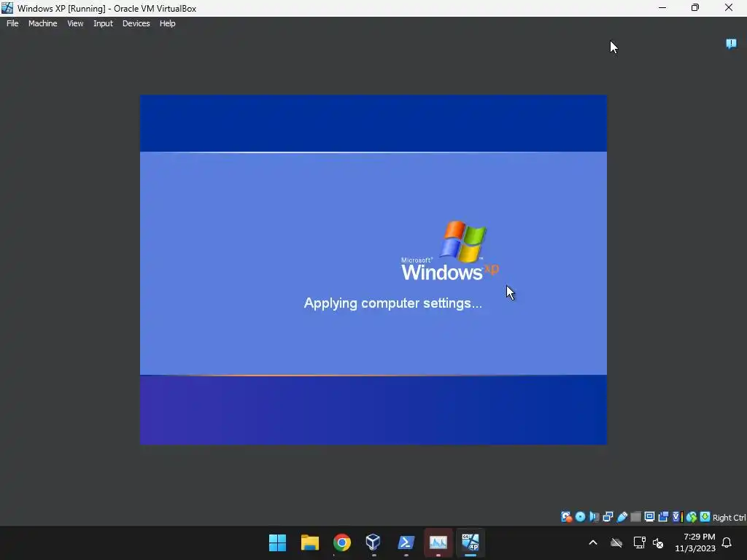Open File Explorer from the taskbar

coord(309,542)
